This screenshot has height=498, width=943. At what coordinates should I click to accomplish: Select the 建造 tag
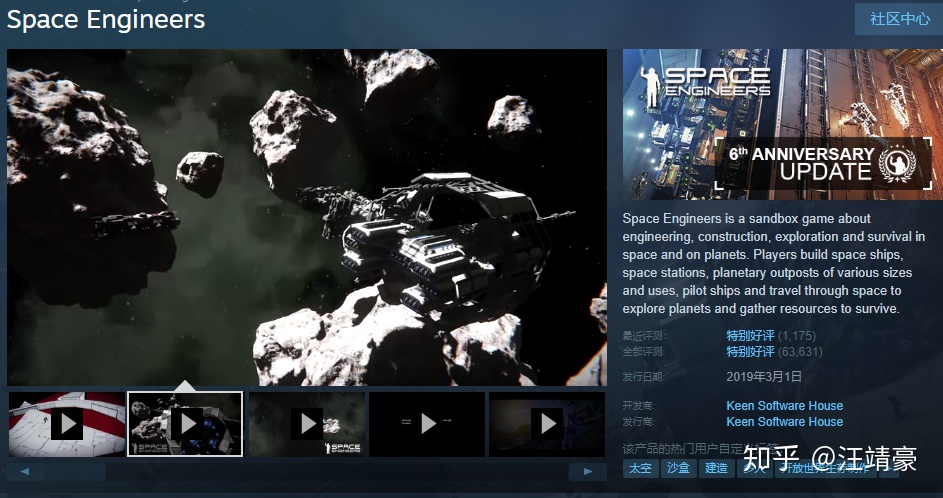716,469
